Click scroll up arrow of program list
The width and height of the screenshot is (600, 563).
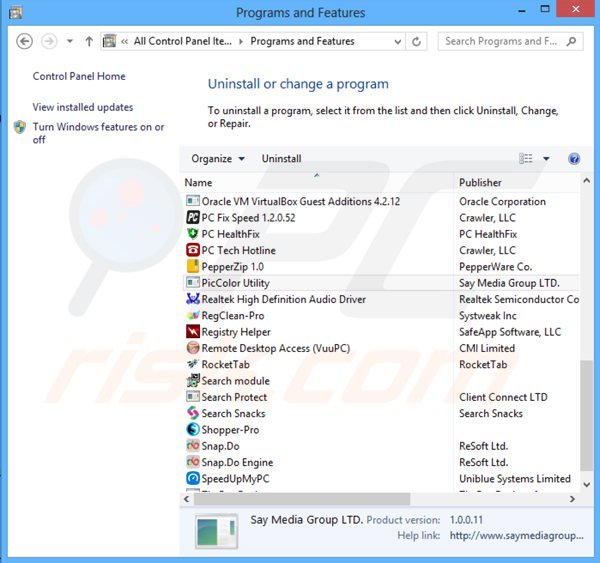pyautogui.click(x=586, y=181)
